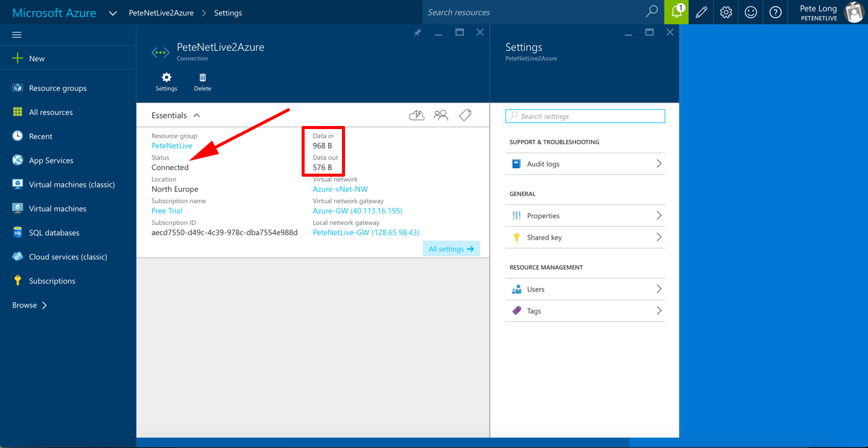Viewport: 868px width, 448px height.
Task: Select the North Europe location text
Action: coord(175,189)
